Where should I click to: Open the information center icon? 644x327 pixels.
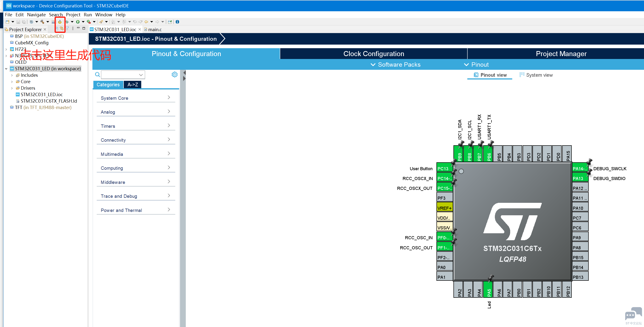tap(177, 22)
